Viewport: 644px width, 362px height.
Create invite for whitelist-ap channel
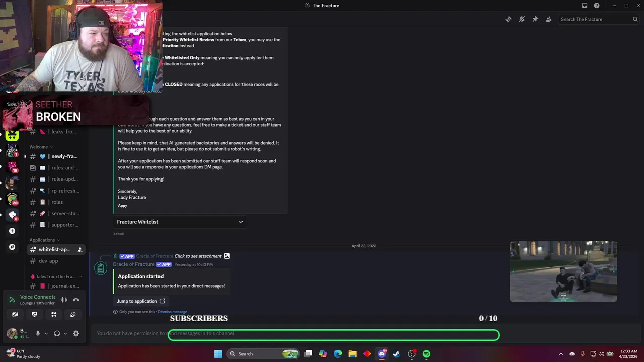point(80,250)
